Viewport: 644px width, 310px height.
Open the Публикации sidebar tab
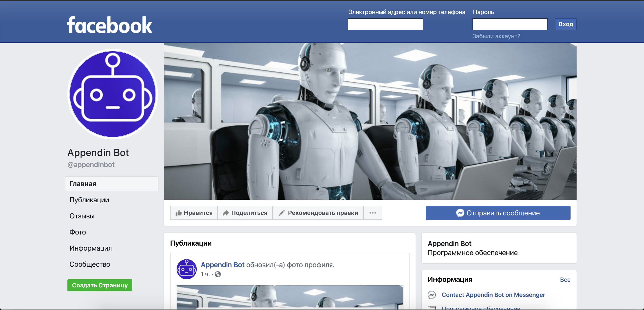coord(89,200)
